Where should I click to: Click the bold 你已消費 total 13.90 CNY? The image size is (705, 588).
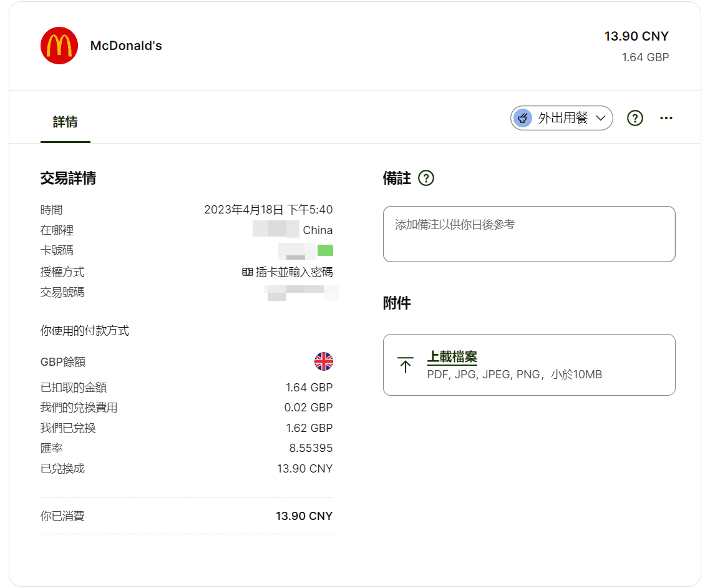point(304,516)
